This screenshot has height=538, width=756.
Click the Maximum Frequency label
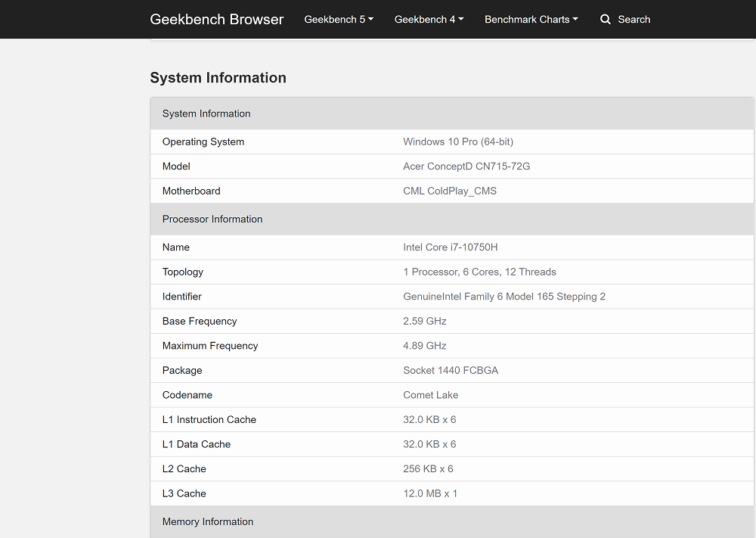point(210,346)
